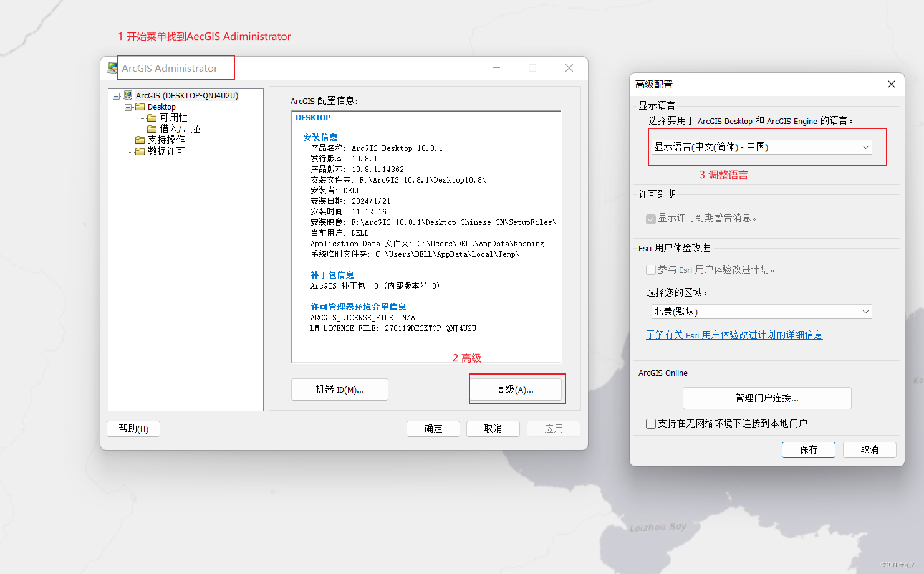Open the 显示语言(中文(简体) - 中国) dropdown

click(x=761, y=147)
